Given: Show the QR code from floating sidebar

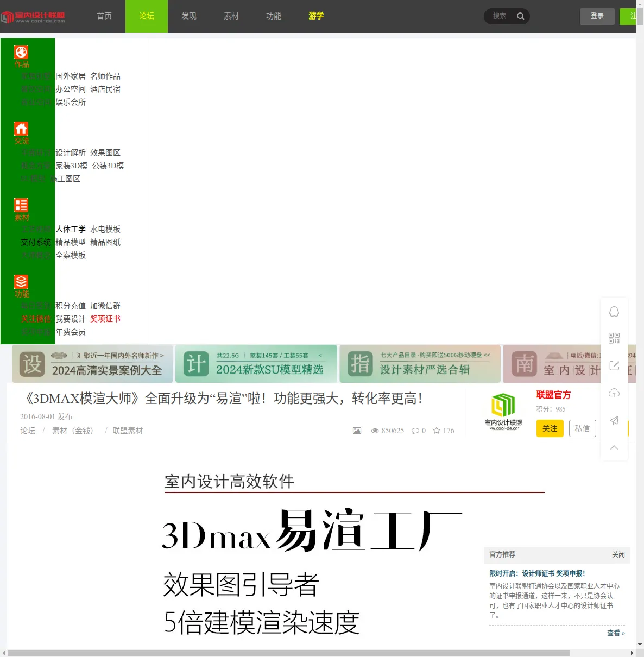Looking at the screenshot, I should click(x=614, y=338).
